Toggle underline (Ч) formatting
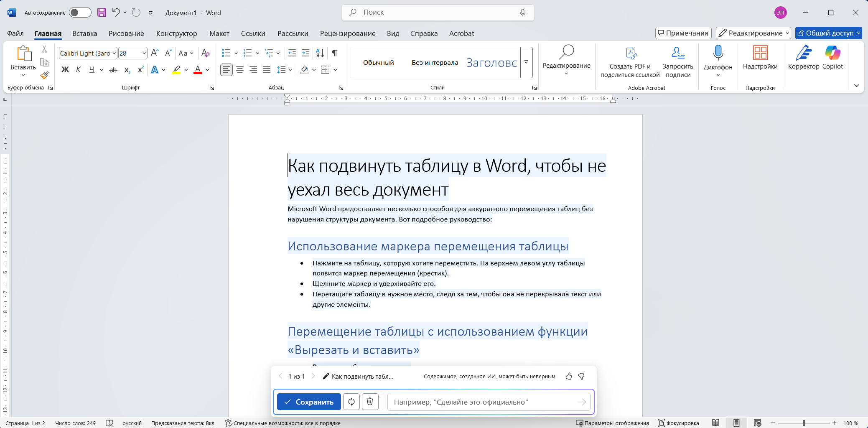The height and width of the screenshot is (428, 868). [92, 70]
